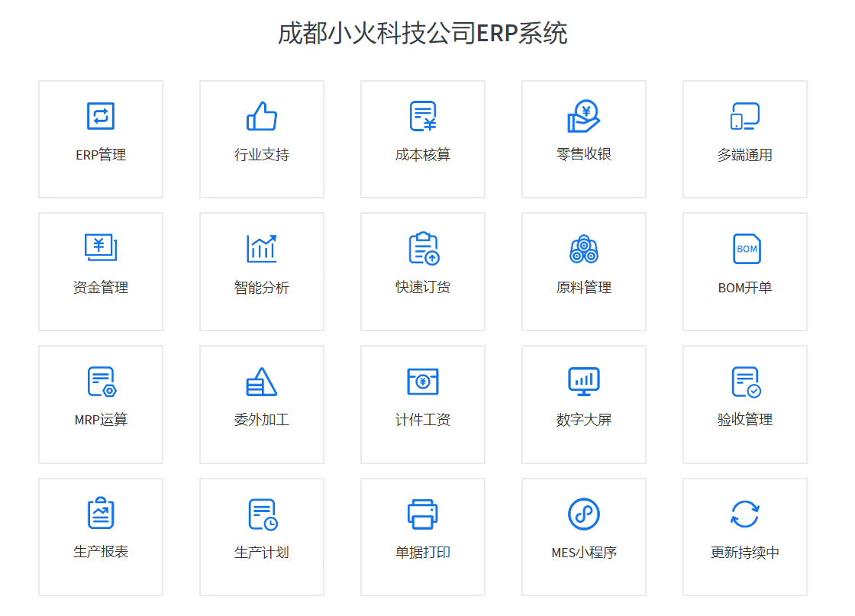Open the 生产报表 card
855x616 pixels.
click(x=101, y=537)
